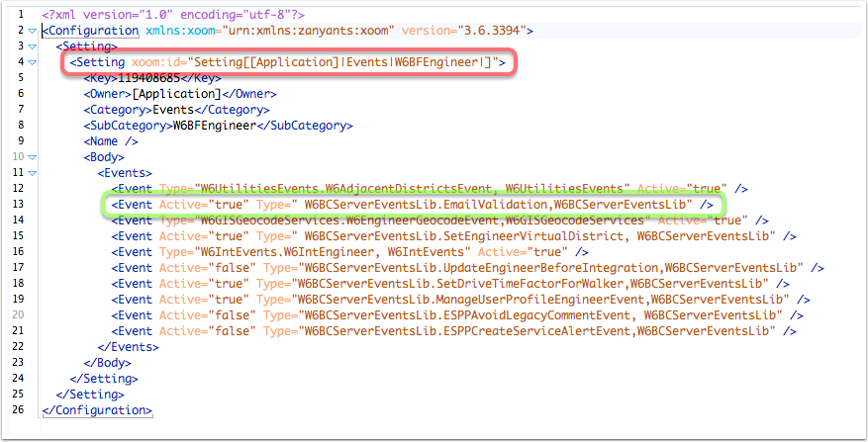Collapse the Events element fold arrow

(33, 173)
